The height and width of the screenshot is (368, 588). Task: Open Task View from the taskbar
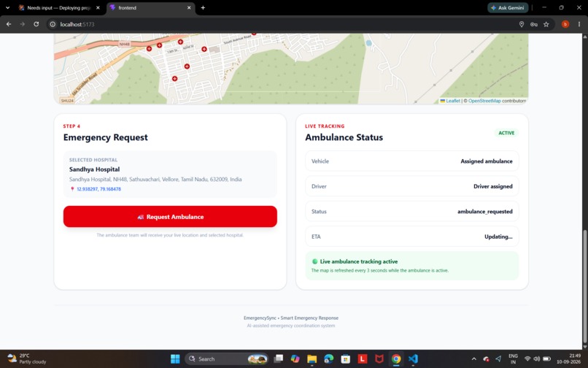tap(278, 359)
